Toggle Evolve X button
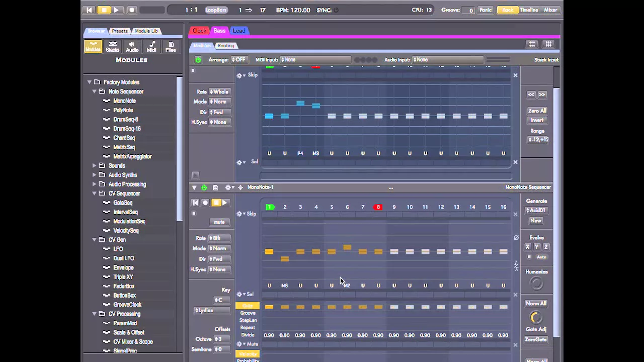The width and height of the screenshot is (644, 362). point(528,247)
